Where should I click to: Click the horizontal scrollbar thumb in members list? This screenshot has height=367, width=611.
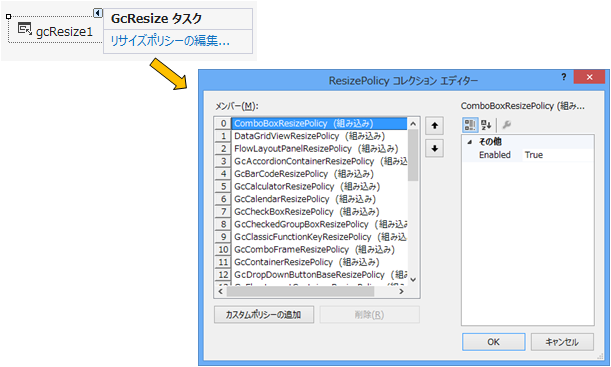click(x=300, y=291)
